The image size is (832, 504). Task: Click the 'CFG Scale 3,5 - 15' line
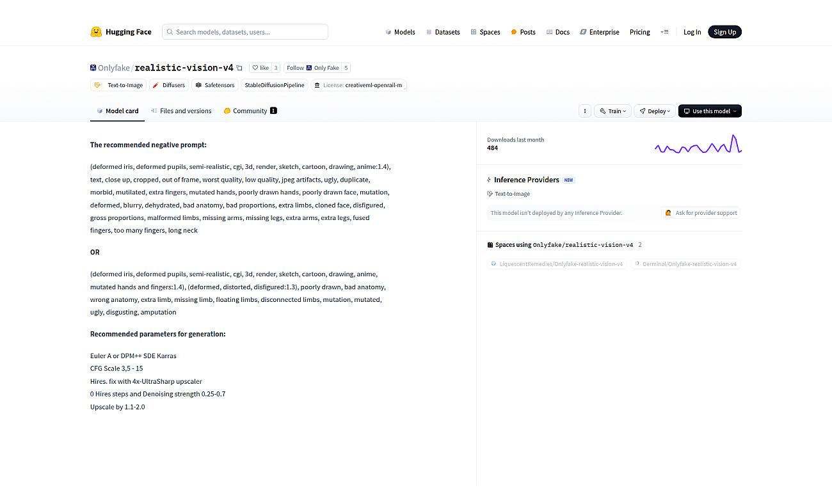point(116,368)
